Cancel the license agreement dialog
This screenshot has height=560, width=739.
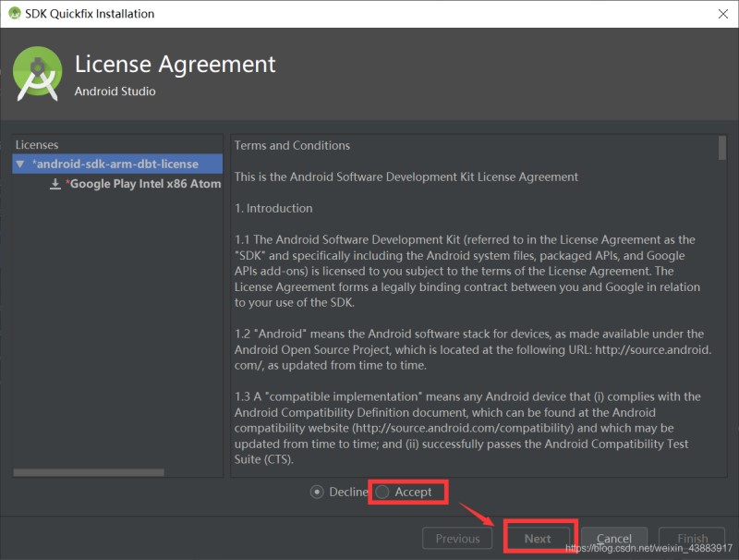[x=613, y=539]
